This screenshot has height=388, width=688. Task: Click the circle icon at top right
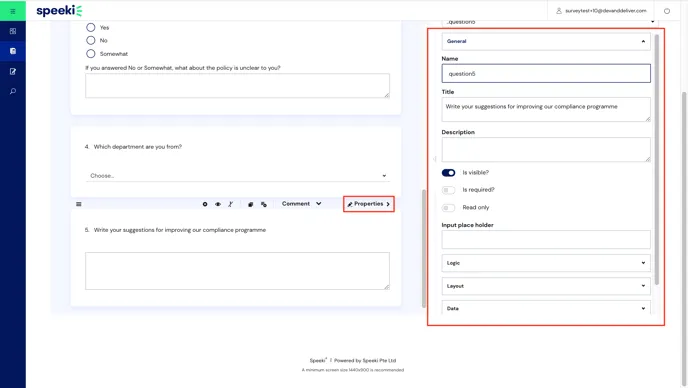coord(666,11)
